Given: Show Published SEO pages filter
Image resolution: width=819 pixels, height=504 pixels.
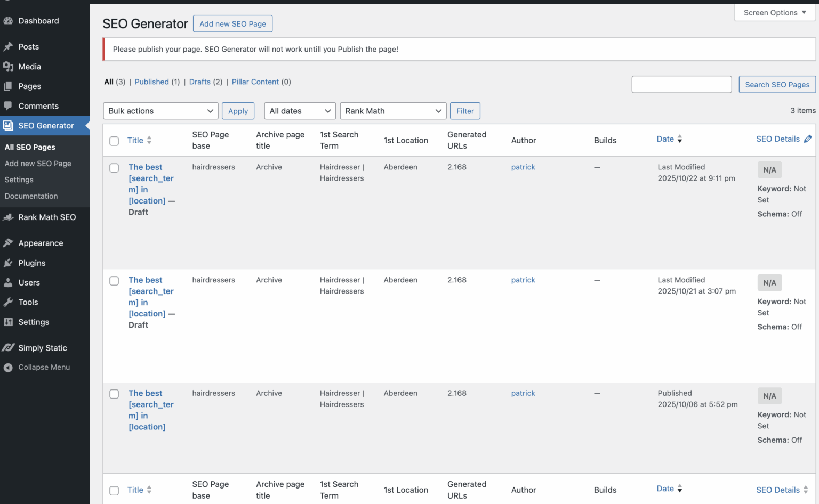Looking at the screenshot, I should pyautogui.click(x=152, y=82).
